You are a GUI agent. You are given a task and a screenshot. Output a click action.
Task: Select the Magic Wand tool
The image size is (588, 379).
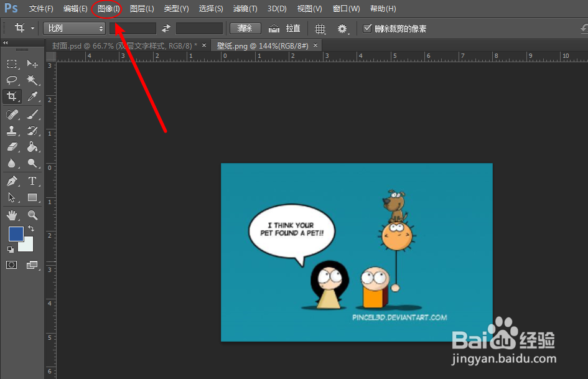pyautogui.click(x=32, y=80)
